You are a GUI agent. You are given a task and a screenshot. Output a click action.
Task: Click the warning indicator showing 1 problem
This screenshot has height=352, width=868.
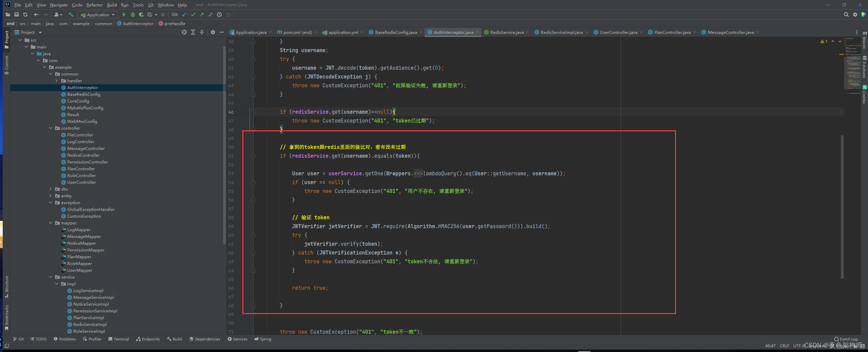[824, 41]
